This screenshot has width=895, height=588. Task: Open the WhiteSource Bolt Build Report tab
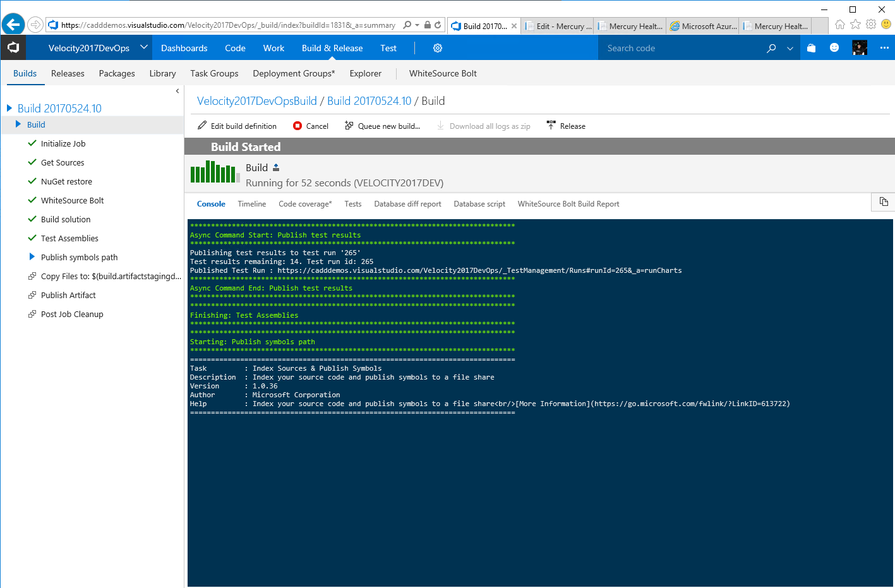tap(568, 204)
